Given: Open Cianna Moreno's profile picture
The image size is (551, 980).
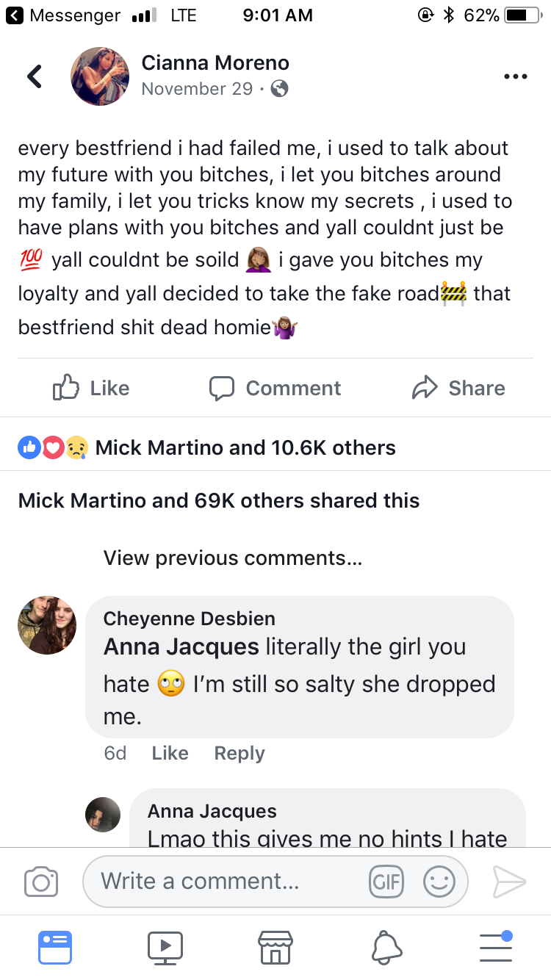Looking at the screenshot, I should (x=100, y=76).
